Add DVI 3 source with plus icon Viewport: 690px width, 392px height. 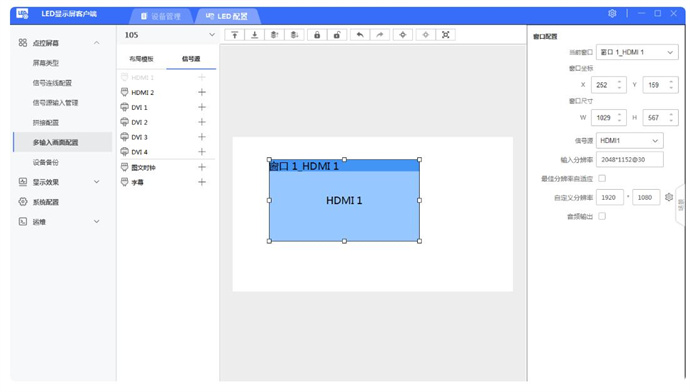click(202, 137)
